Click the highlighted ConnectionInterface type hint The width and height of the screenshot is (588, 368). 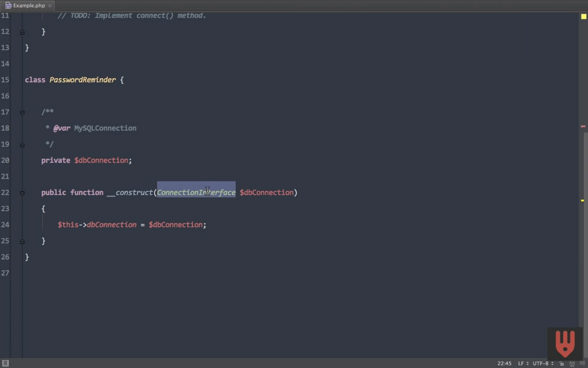(196, 192)
